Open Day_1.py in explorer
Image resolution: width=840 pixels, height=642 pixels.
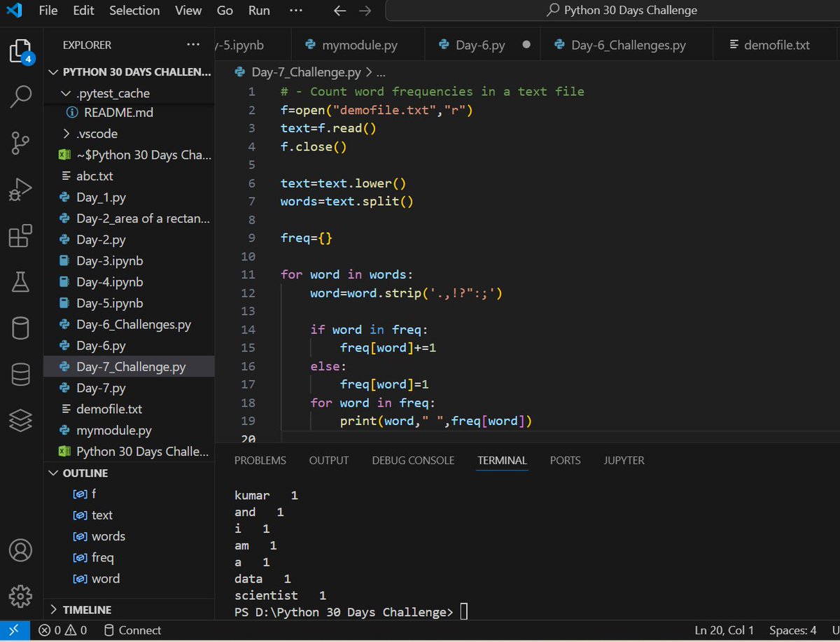pos(129,197)
